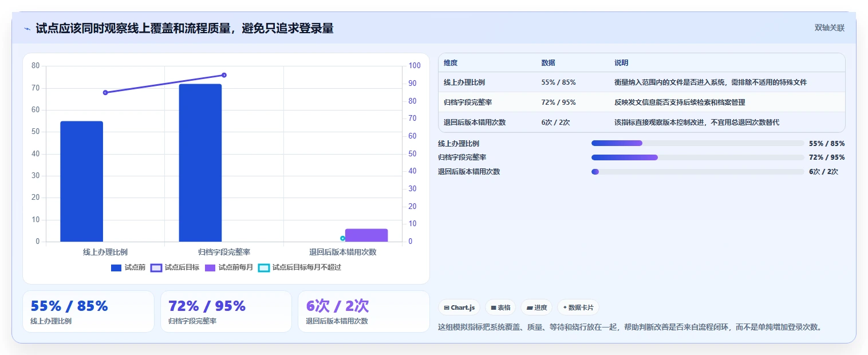Image resolution: width=868 pixels, height=355 pixels.
Task: Click the cyan 试点后目标每月不超过 legend swatch
Action: [263, 267]
